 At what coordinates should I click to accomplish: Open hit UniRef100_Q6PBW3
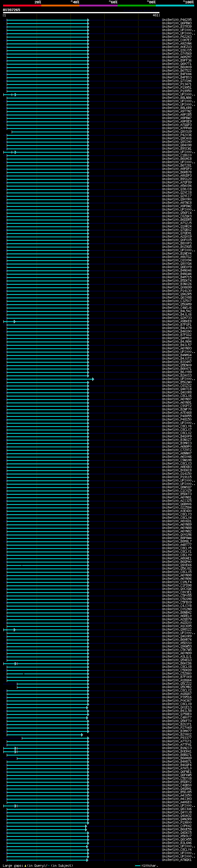click(177, 23)
